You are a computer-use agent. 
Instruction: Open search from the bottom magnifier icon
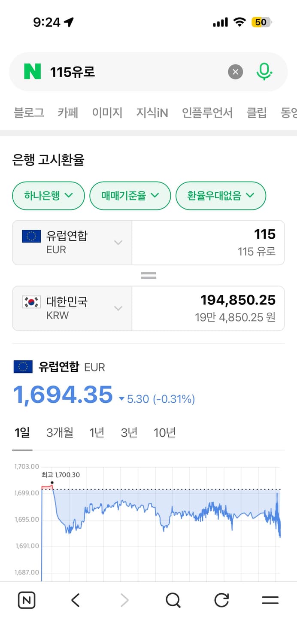pos(173,600)
